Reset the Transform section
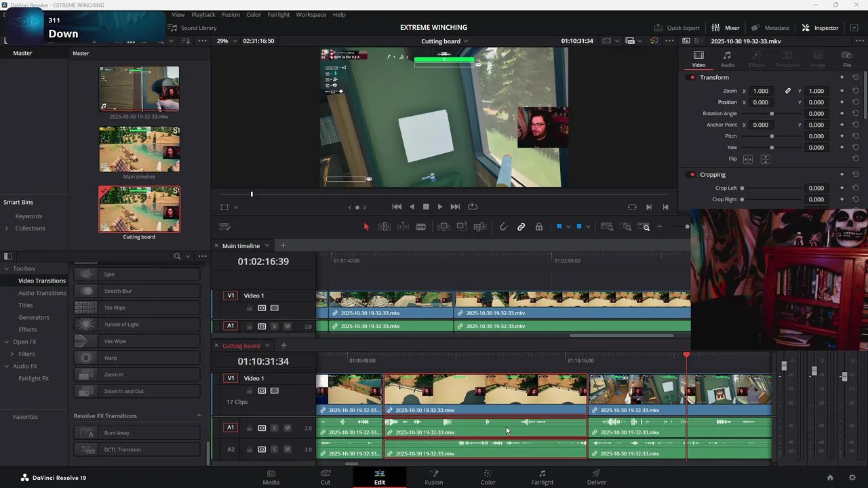 click(x=856, y=77)
